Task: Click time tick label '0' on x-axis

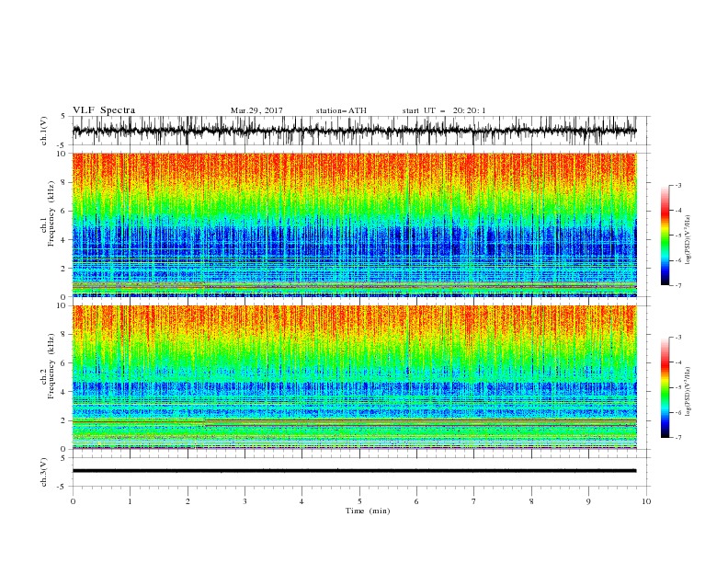Action: pos(73,501)
